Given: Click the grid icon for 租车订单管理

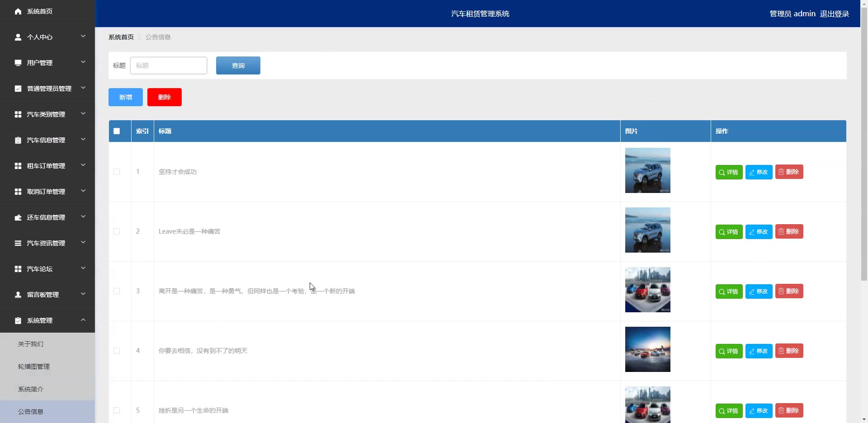Looking at the screenshot, I should pyautogui.click(x=18, y=166).
